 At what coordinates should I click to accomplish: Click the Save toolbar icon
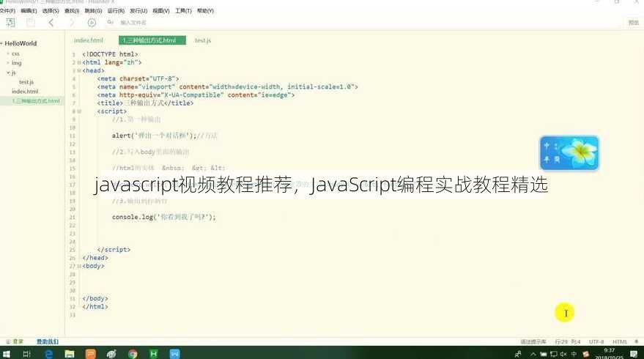tap(30, 23)
